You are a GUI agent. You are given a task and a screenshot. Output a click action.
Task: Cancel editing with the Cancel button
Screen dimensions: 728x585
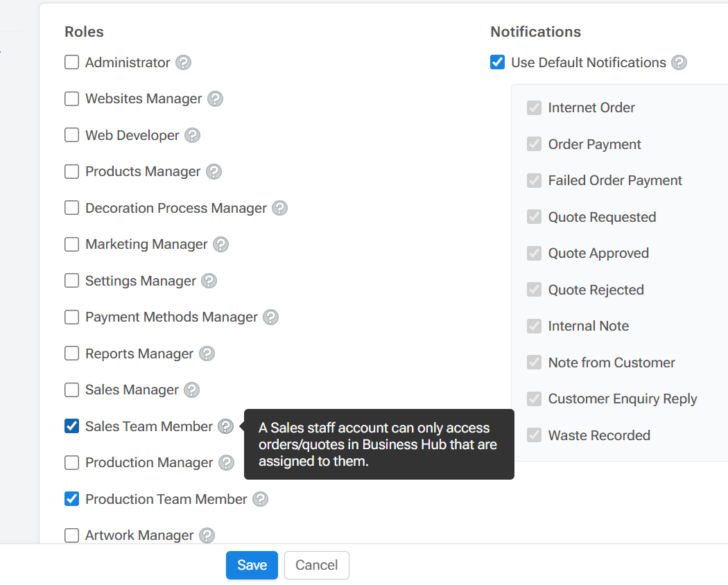pos(316,565)
